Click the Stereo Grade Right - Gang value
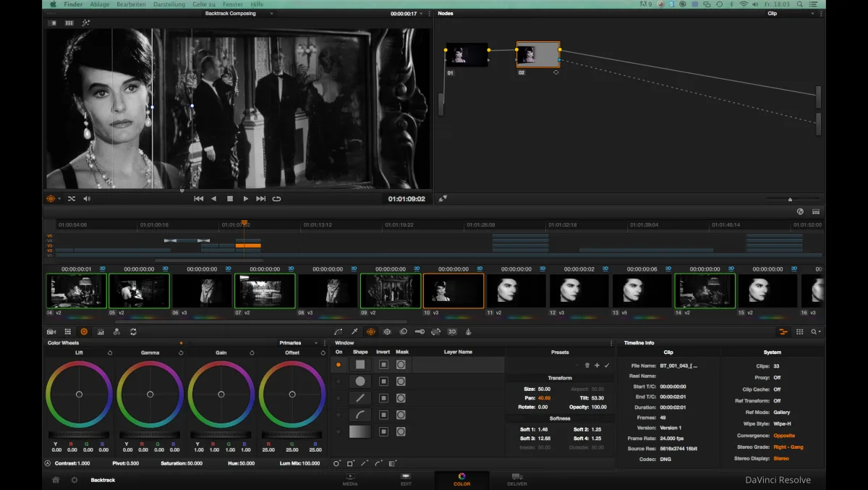Image resolution: width=868 pixels, height=490 pixels. (788, 447)
